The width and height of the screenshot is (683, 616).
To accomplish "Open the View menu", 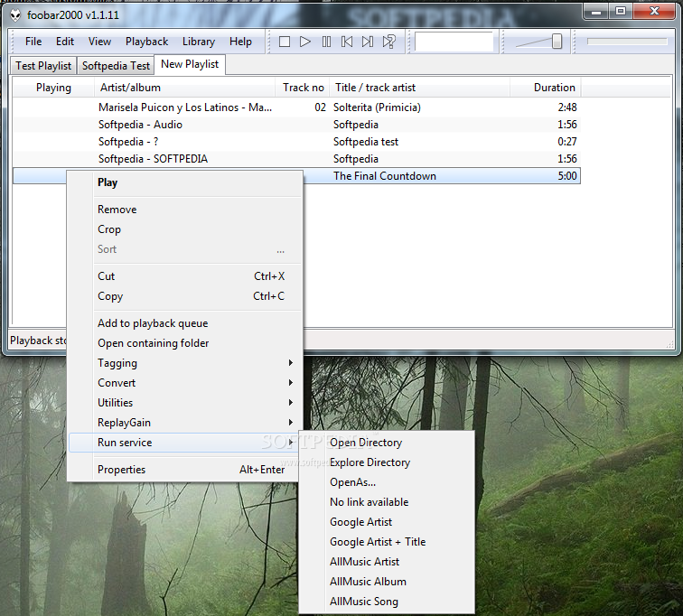I will pyautogui.click(x=99, y=42).
